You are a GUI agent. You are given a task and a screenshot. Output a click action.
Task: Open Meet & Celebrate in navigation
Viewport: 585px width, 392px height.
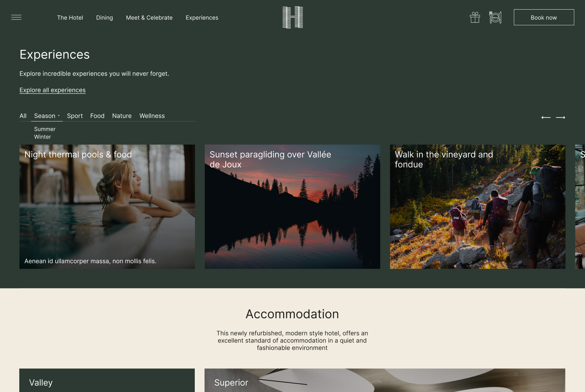[x=149, y=18]
